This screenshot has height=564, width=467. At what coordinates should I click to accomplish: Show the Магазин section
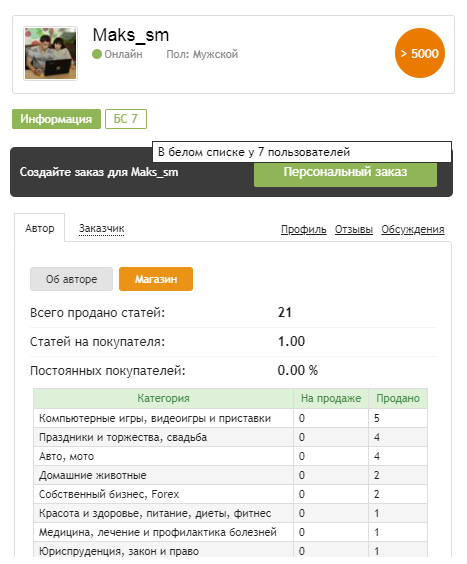point(156,279)
